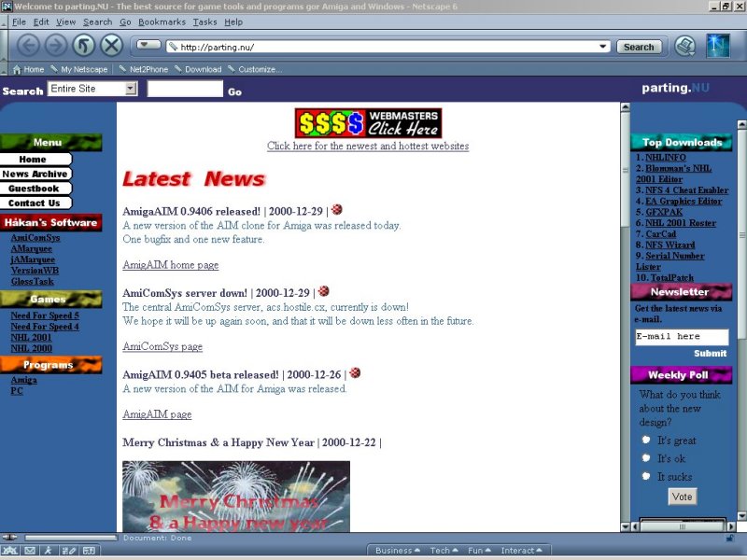Open the VersionWB software link
This screenshot has width=747, height=560.
pos(35,271)
